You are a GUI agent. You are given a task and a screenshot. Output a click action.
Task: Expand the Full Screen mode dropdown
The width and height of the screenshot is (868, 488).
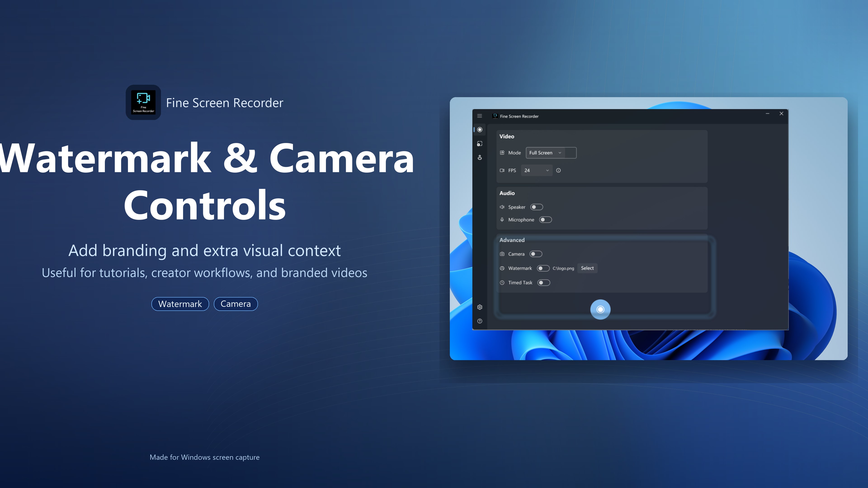(551, 153)
